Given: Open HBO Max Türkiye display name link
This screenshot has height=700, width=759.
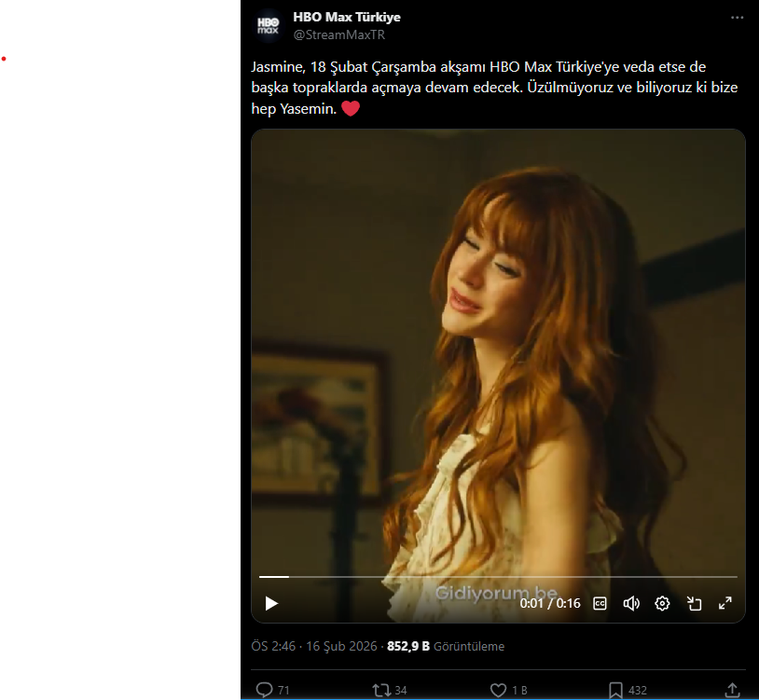Looking at the screenshot, I should tap(346, 18).
